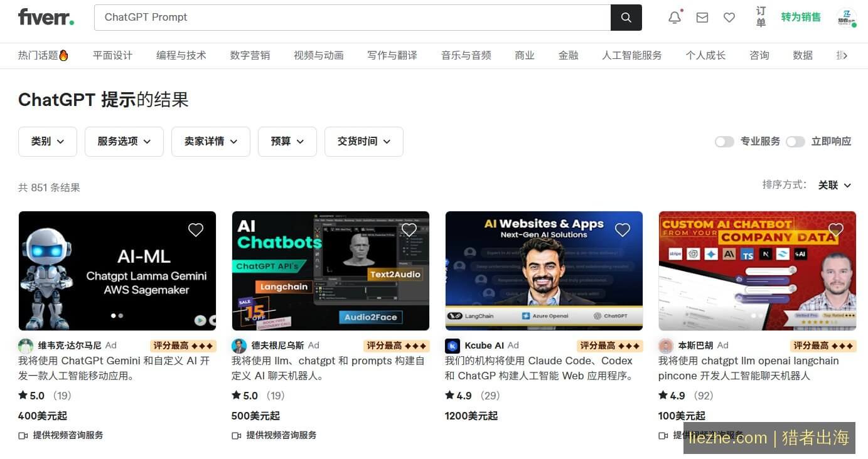Screen dimensions: 868x459
Task: Save the AI Chatbots gig with heart
Action: pos(409,230)
